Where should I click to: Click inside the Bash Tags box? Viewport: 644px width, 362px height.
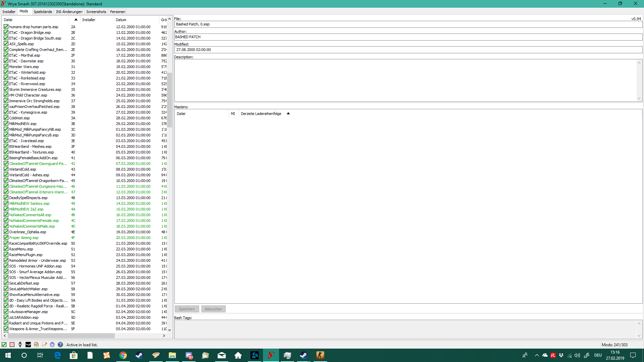[406, 329]
